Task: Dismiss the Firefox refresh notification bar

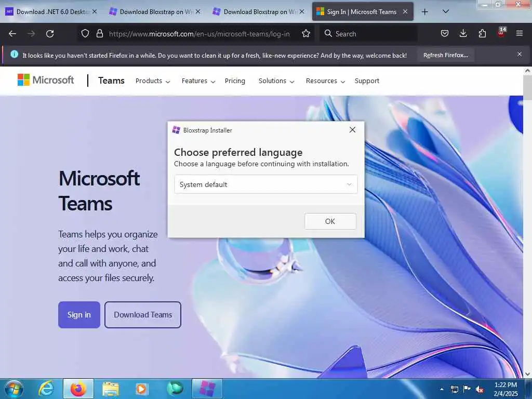Action: (520, 54)
